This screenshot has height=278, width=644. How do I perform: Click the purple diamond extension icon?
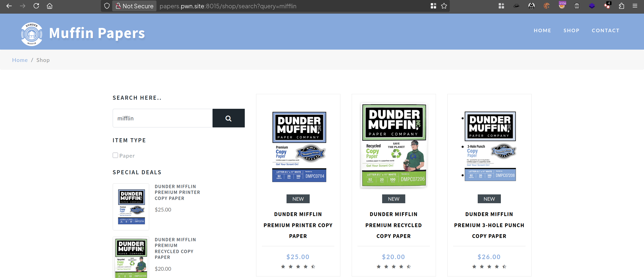(592, 6)
